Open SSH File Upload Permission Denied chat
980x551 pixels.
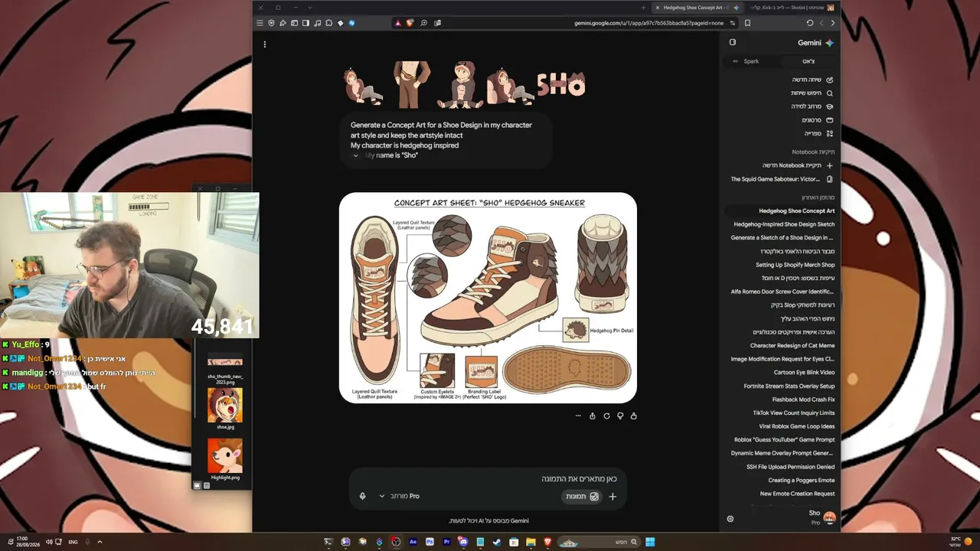791,467
